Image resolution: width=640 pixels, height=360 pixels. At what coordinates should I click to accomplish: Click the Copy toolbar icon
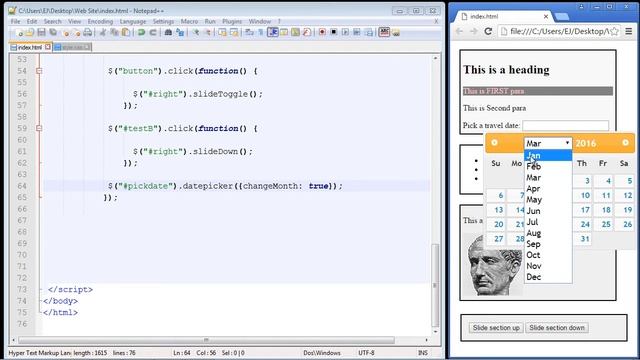click(114, 32)
